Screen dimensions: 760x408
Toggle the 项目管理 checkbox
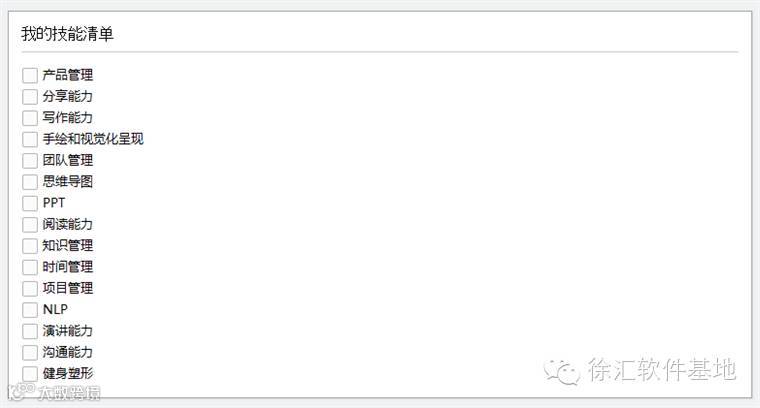click(x=29, y=288)
